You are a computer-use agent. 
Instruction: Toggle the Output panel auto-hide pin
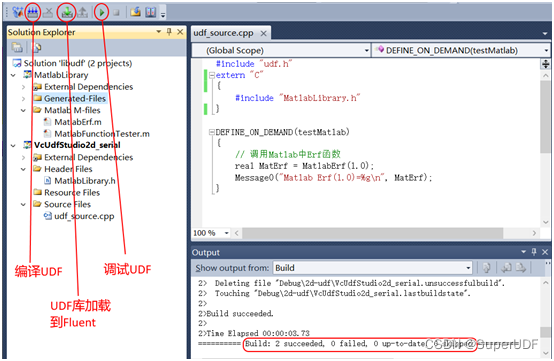[534, 252]
